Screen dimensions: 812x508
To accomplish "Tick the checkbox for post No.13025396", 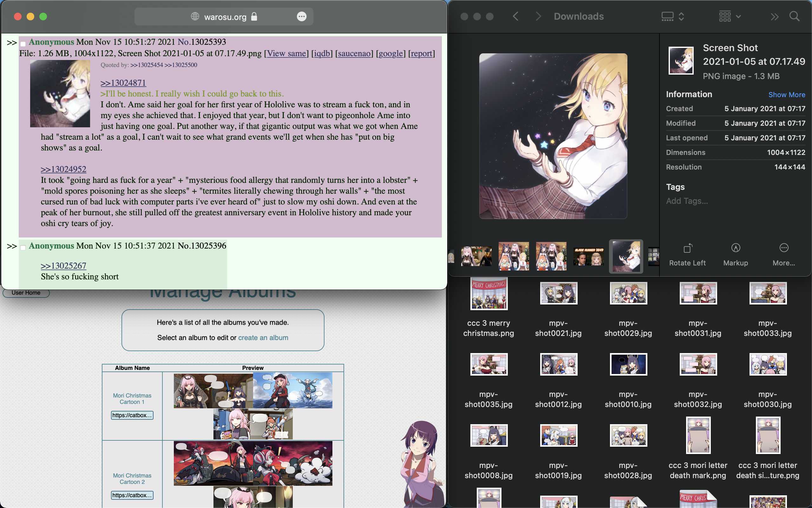I will 23,248.
